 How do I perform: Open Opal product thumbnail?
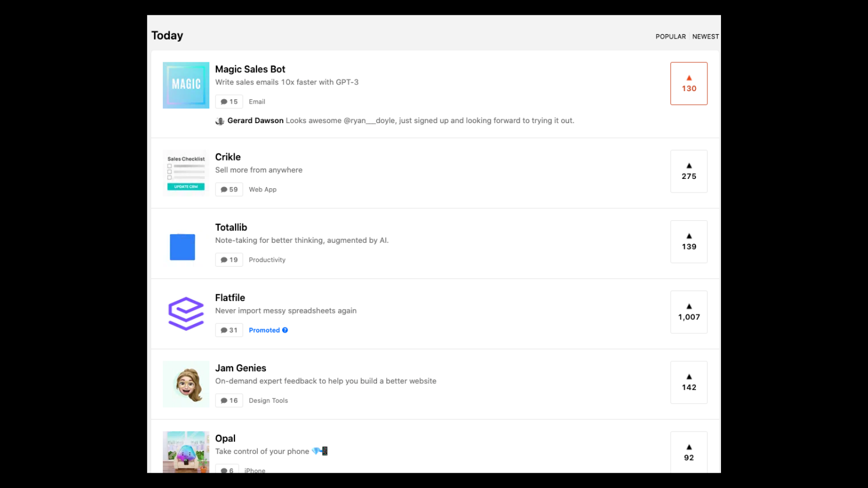tap(186, 452)
